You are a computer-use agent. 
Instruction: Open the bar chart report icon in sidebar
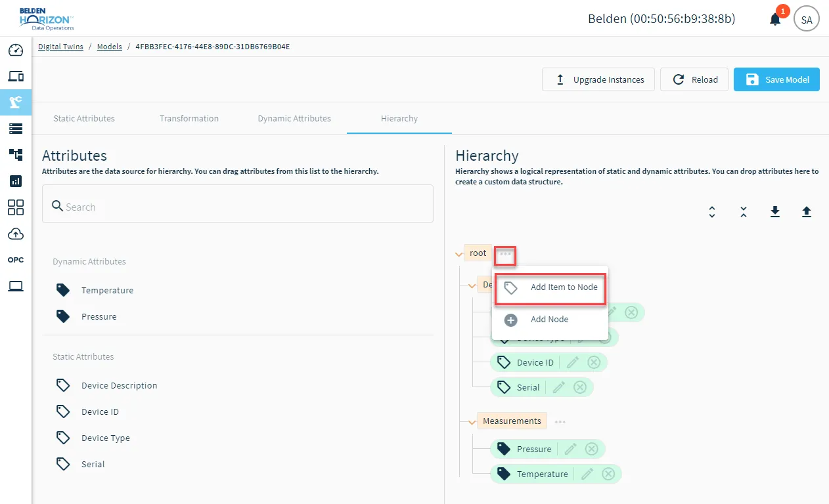point(16,181)
